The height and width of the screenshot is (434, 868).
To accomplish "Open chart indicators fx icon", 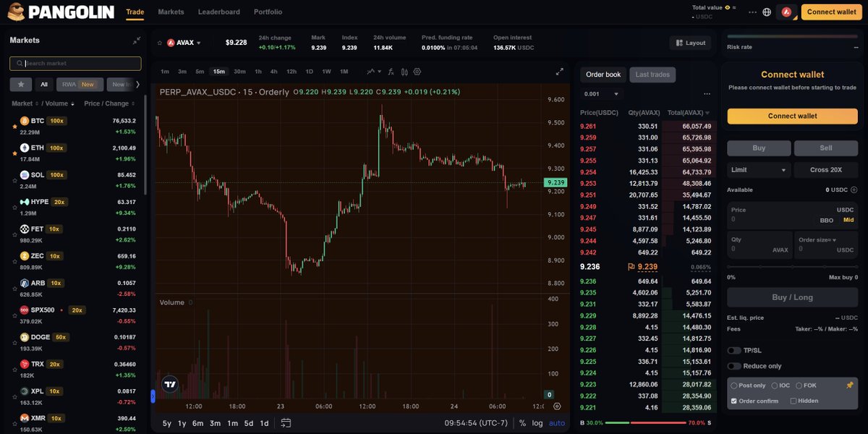I will (391, 72).
